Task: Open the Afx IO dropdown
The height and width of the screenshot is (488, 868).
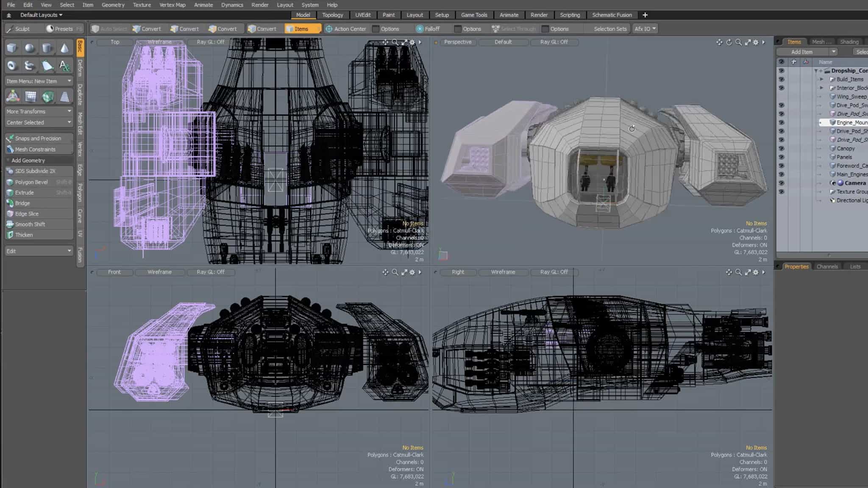Action: [645, 29]
